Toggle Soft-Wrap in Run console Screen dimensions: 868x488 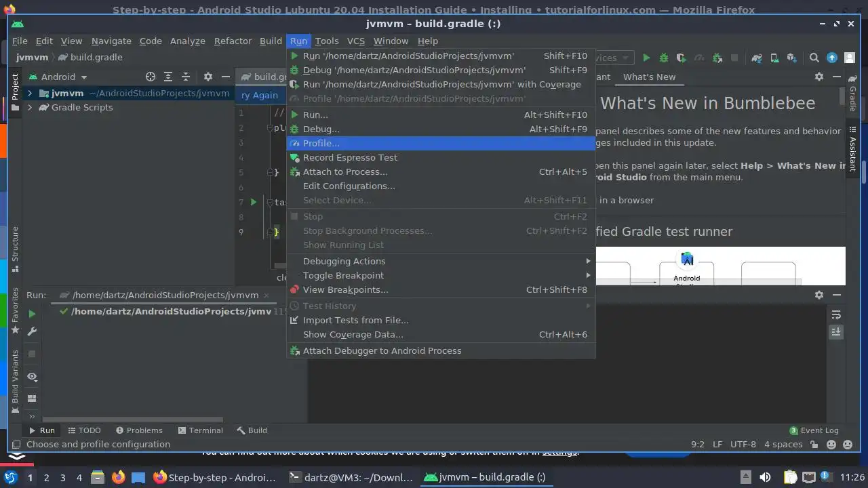836,314
